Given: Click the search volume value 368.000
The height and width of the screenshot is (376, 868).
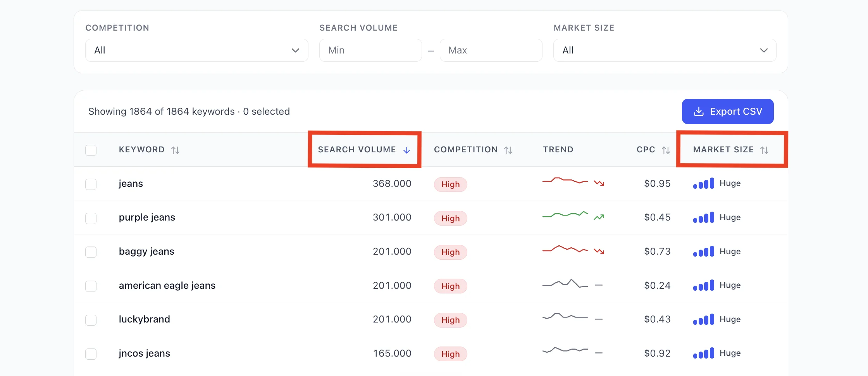Looking at the screenshot, I should coord(392,183).
